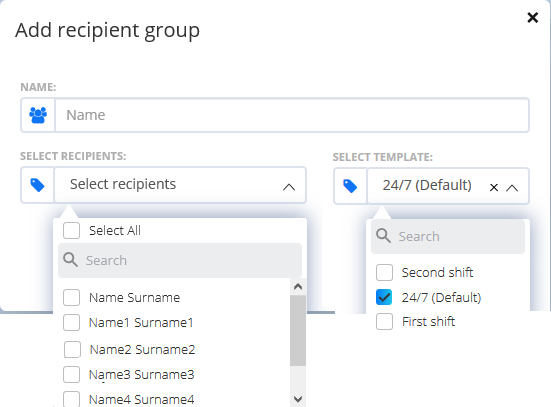The width and height of the screenshot is (551, 407).
Task: Clear the 24/7 (Default) template selection
Action: pos(494,188)
